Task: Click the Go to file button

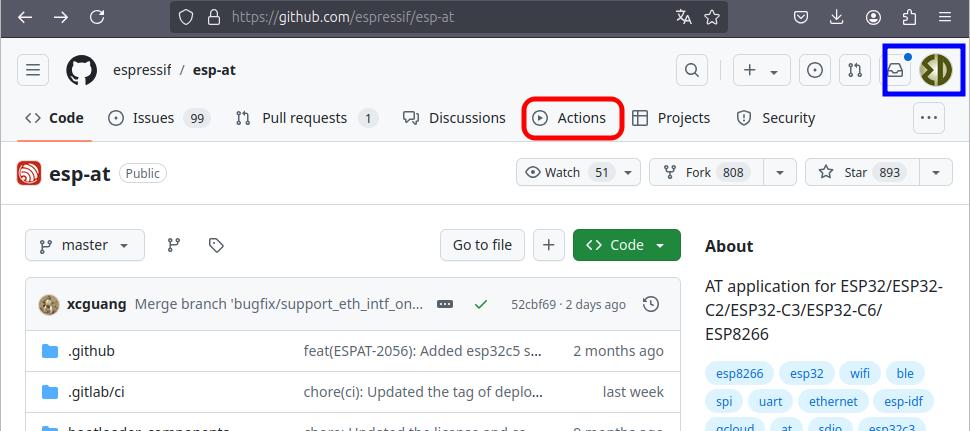Action: coord(482,245)
